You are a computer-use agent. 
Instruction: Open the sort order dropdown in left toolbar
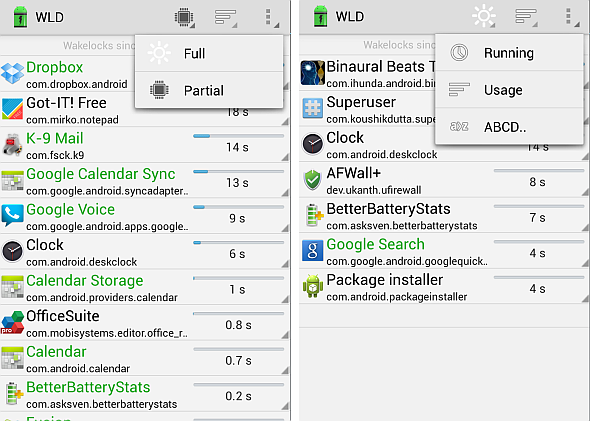coord(225,17)
